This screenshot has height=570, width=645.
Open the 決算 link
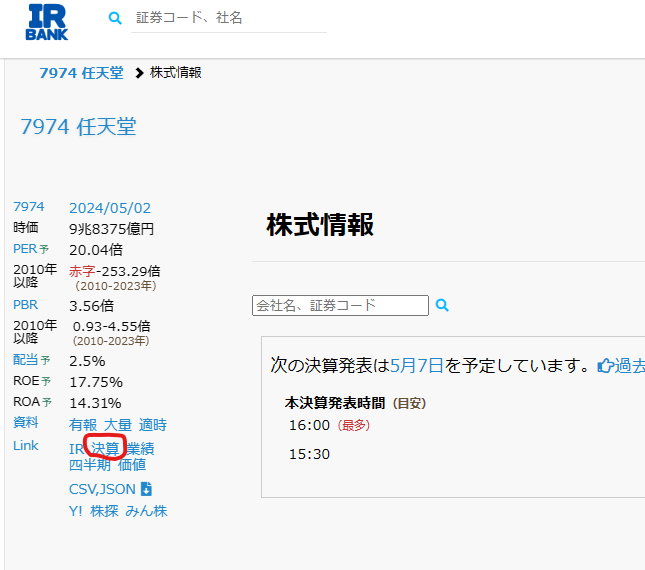[x=105, y=448]
